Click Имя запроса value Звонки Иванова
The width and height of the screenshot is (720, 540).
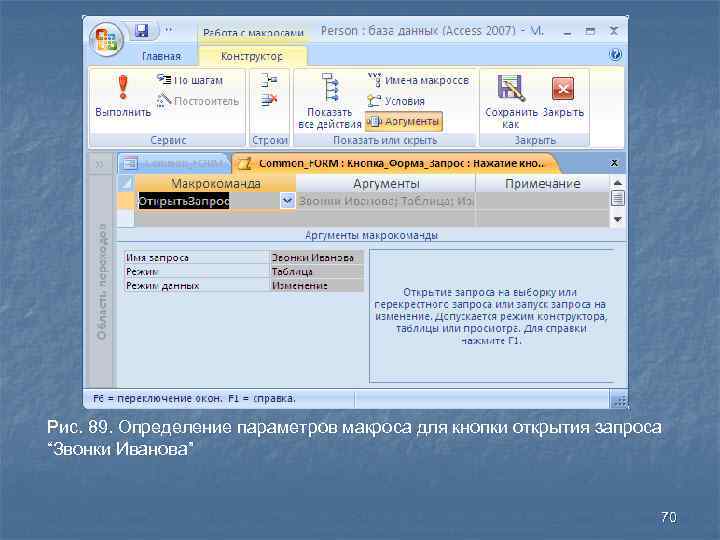coord(317,258)
